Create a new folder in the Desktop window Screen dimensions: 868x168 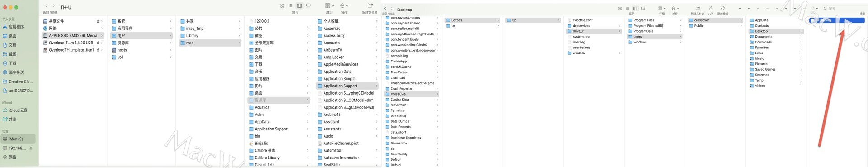[x=698, y=8]
